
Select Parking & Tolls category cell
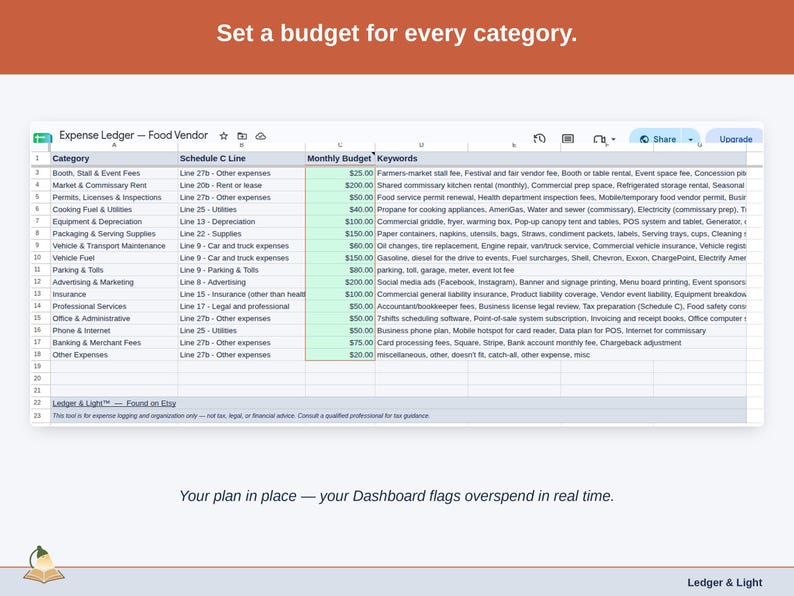tap(114, 270)
